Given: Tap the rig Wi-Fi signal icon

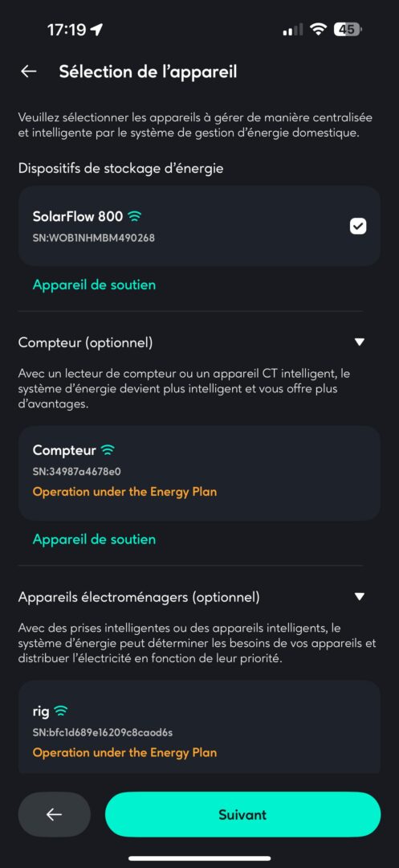Looking at the screenshot, I should [x=61, y=710].
